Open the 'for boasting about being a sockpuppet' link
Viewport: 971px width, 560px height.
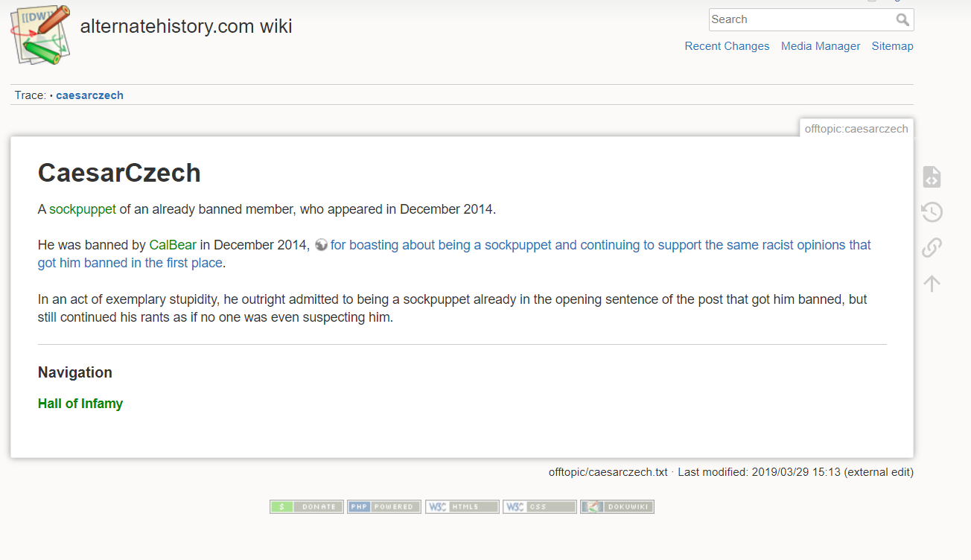click(454, 254)
